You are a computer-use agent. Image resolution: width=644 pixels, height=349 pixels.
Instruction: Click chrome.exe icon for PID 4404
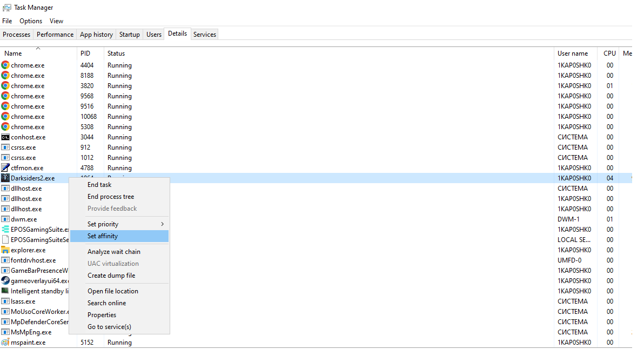5,65
